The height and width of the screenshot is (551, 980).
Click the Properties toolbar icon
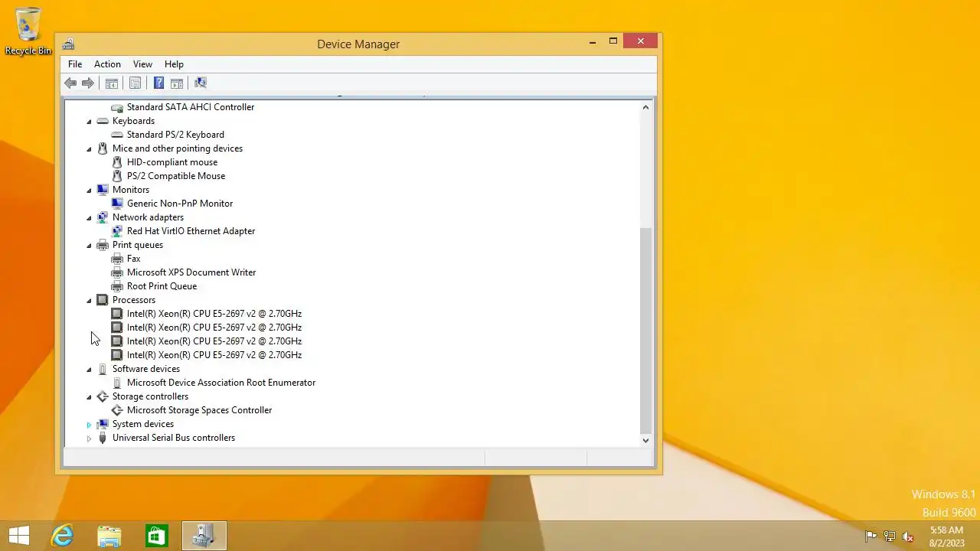pos(136,83)
